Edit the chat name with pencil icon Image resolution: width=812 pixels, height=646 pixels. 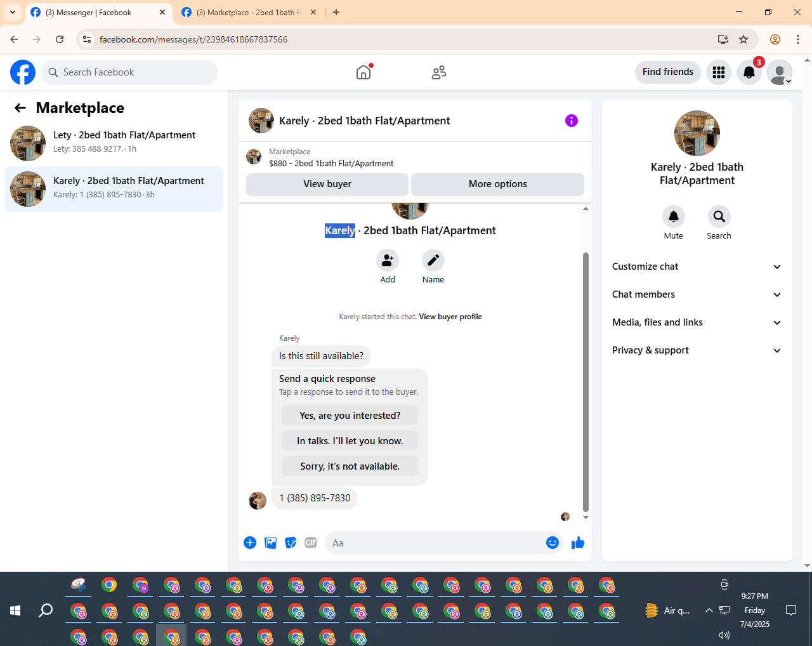click(x=433, y=260)
